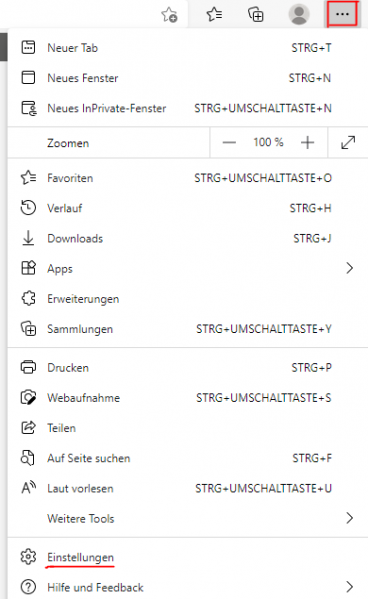Click the Zoomen label
The width and height of the screenshot is (368, 599).
[x=68, y=143]
